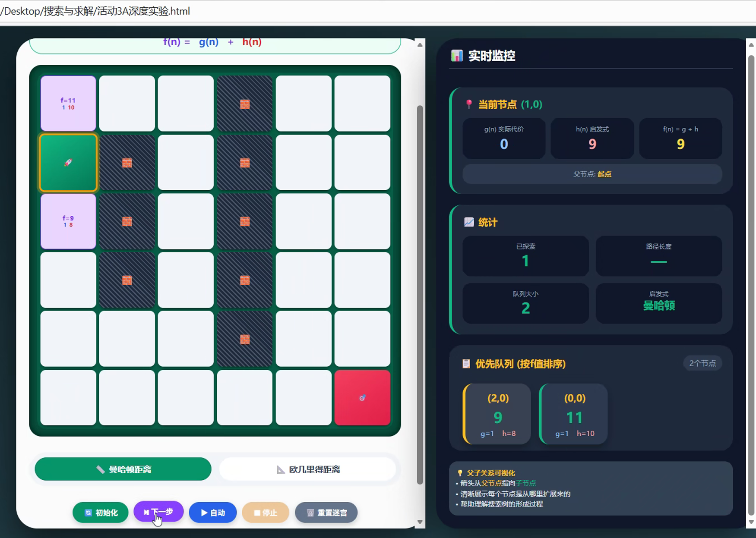Click the f=11 purple grid cell

(68, 104)
